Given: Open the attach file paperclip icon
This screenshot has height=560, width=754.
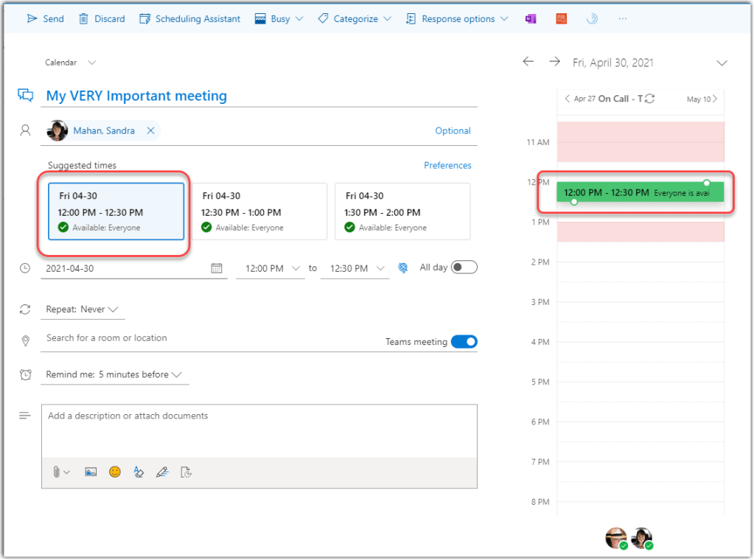Looking at the screenshot, I should [57, 472].
